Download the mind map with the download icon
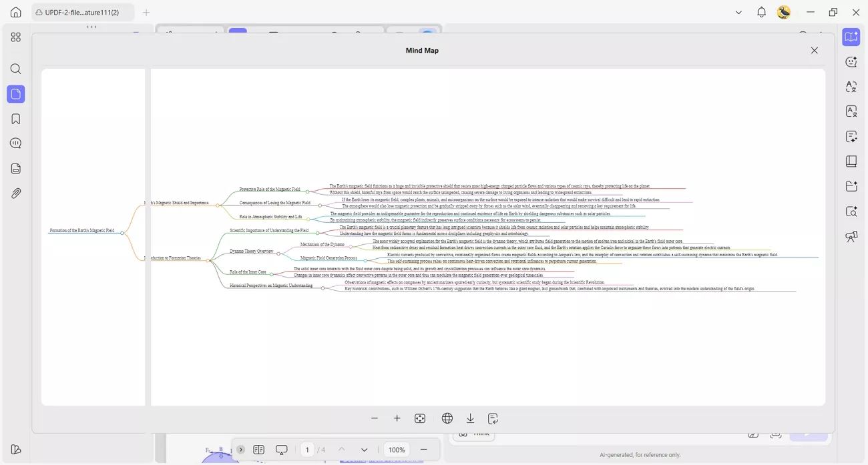This screenshot has height=465, width=868. coord(470,418)
